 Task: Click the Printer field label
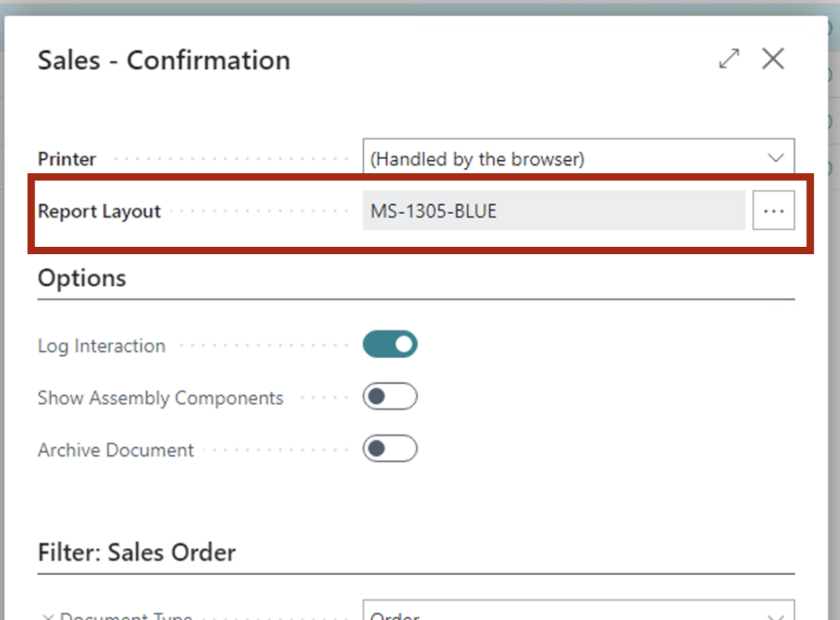(67, 159)
